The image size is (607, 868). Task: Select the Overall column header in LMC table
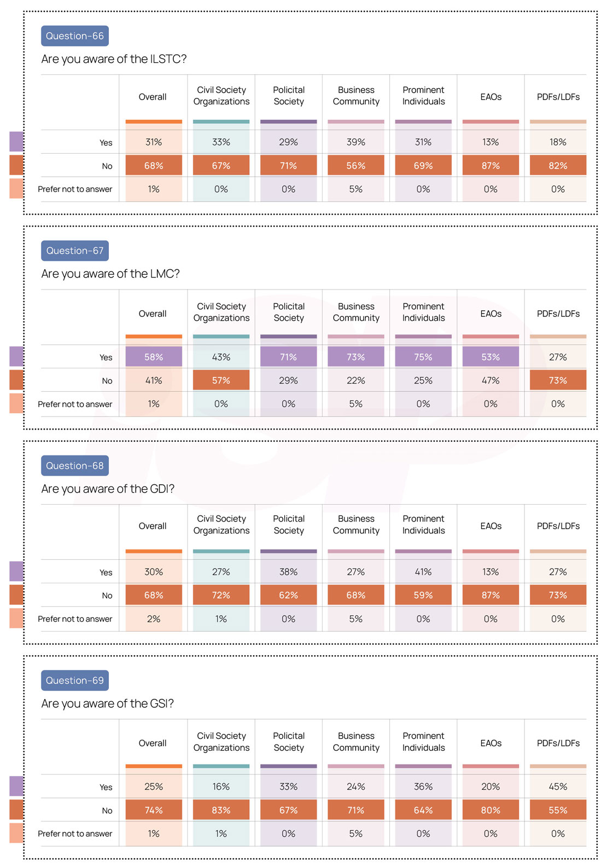point(153,314)
